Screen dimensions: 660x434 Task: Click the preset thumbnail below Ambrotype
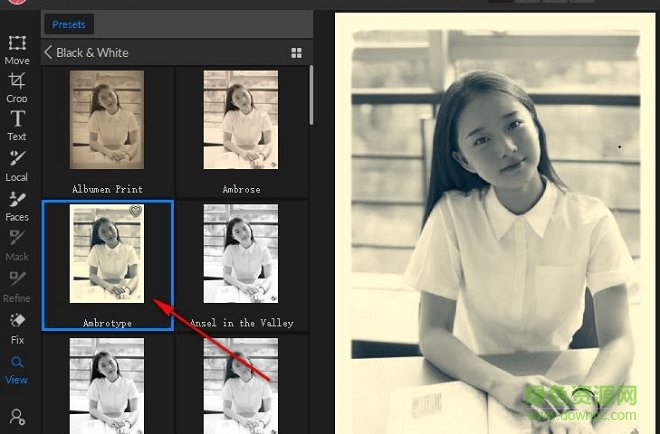(107, 385)
